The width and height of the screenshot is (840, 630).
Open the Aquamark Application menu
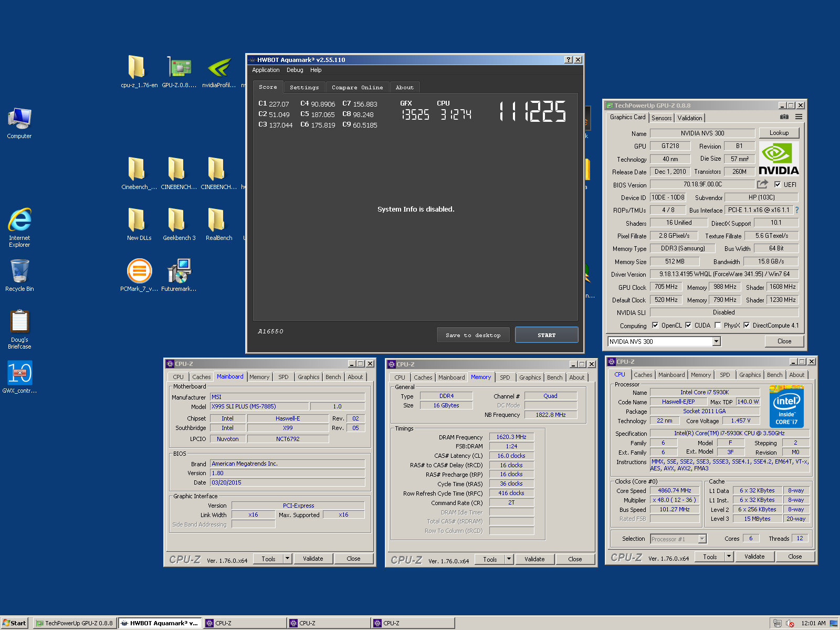point(266,70)
